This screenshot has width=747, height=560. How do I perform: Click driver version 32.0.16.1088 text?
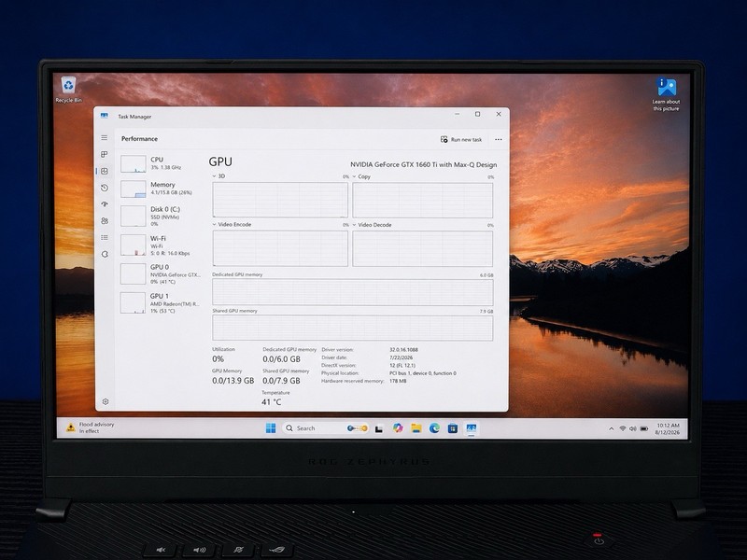(403, 349)
